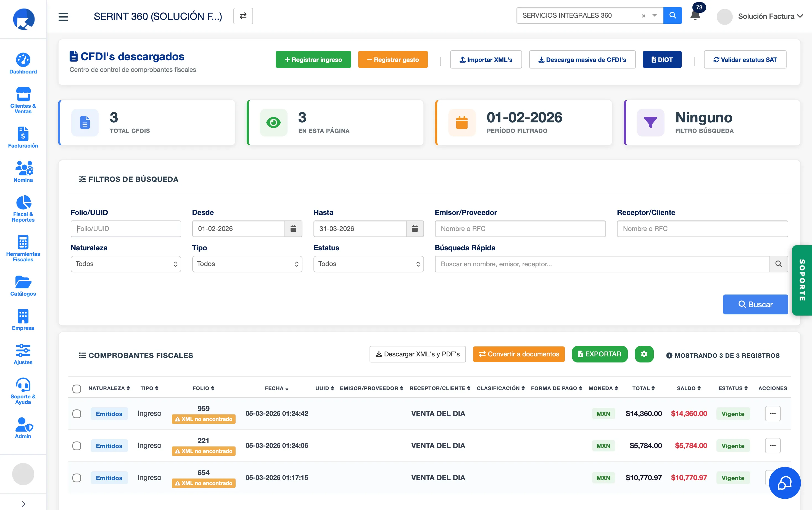This screenshot has width=812, height=510.
Task: Open the Naturaleza dropdown
Action: 125,264
